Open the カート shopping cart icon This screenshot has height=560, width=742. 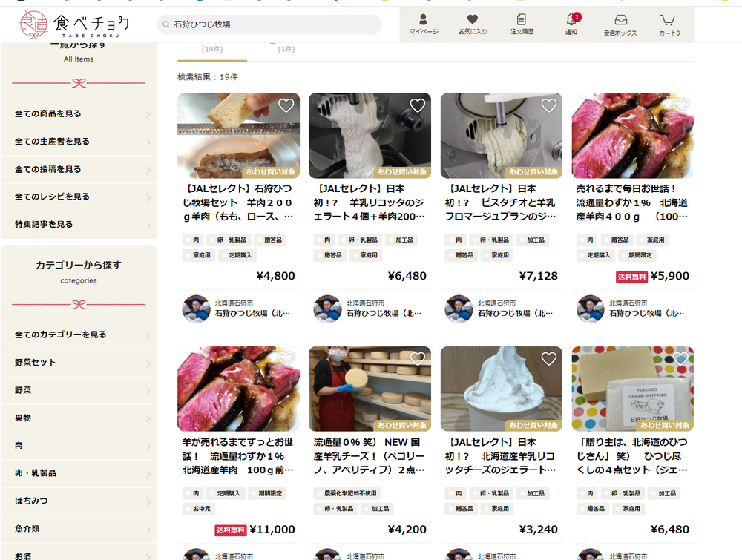click(669, 24)
